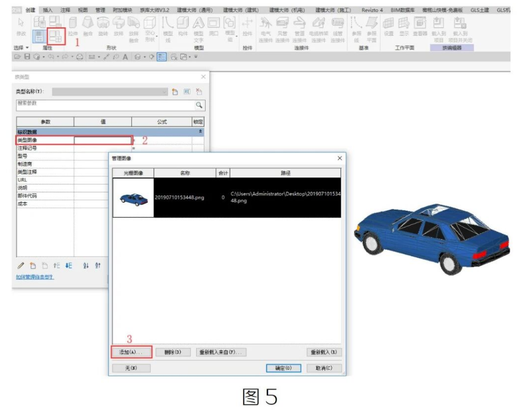Screen dimensions: 532x412
Task: Sort parameters ascending with the sort icon
Action: tap(86, 266)
